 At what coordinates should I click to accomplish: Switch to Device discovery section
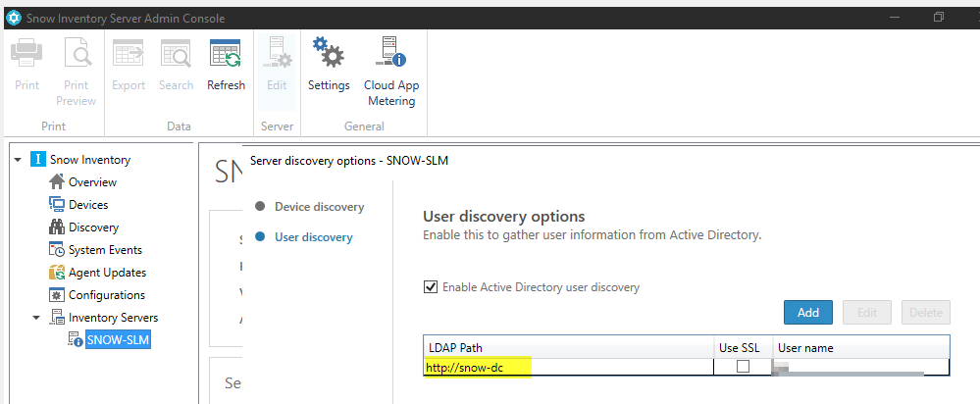320,207
